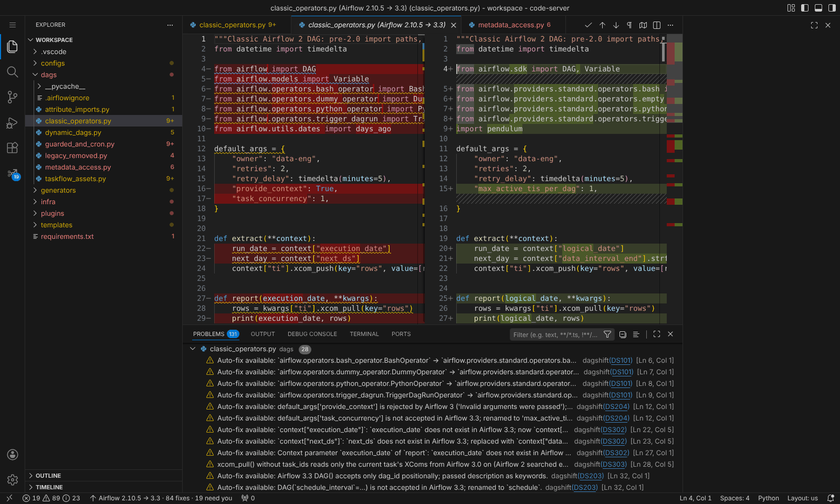840x504 pixels.
Task: Open diff editor More Actions ellipsis
Action: coord(670,25)
